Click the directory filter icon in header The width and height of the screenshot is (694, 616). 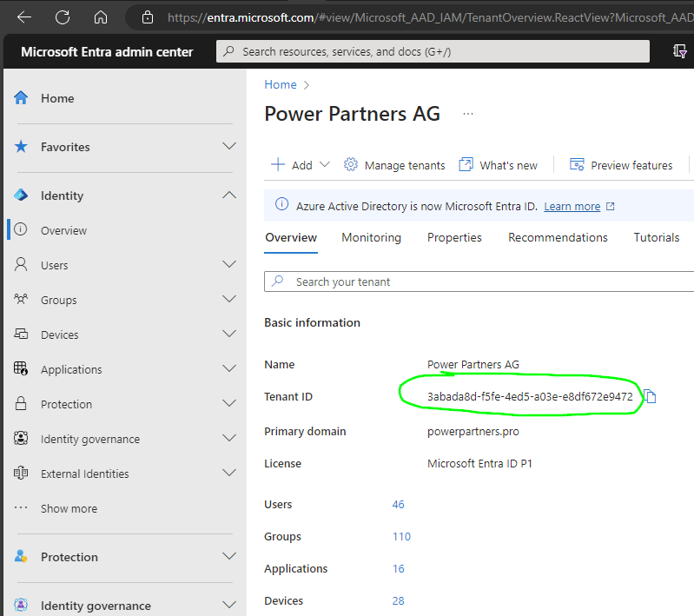[x=679, y=51]
